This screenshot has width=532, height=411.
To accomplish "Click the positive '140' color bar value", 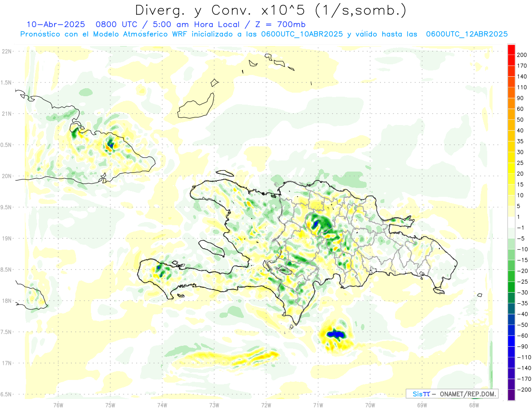I will point(522,77).
